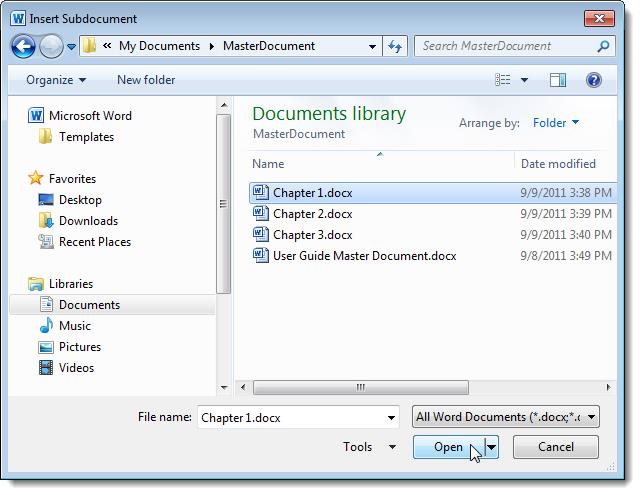Open the Arrange by Folder dropdown
This screenshot has width=640, height=495.
click(556, 122)
